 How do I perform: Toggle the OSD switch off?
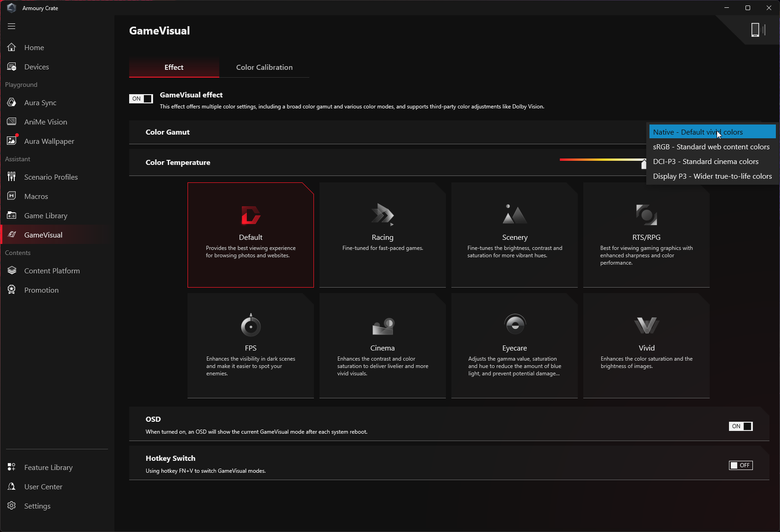(741, 426)
